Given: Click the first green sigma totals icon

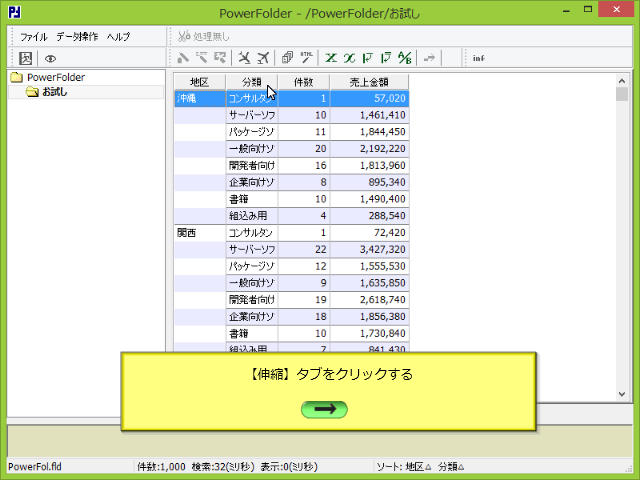Looking at the screenshot, I should [331, 58].
